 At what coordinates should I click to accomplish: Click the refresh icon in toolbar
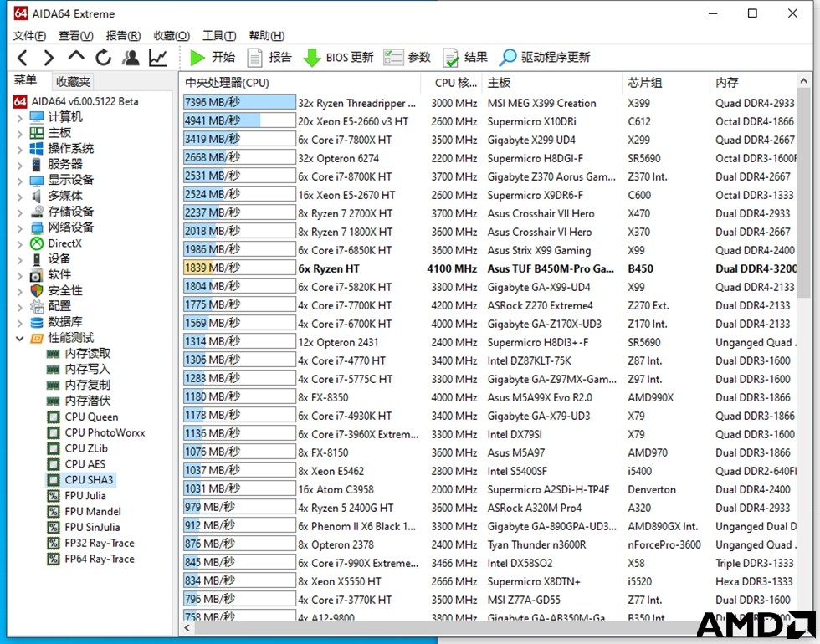click(x=103, y=58)
